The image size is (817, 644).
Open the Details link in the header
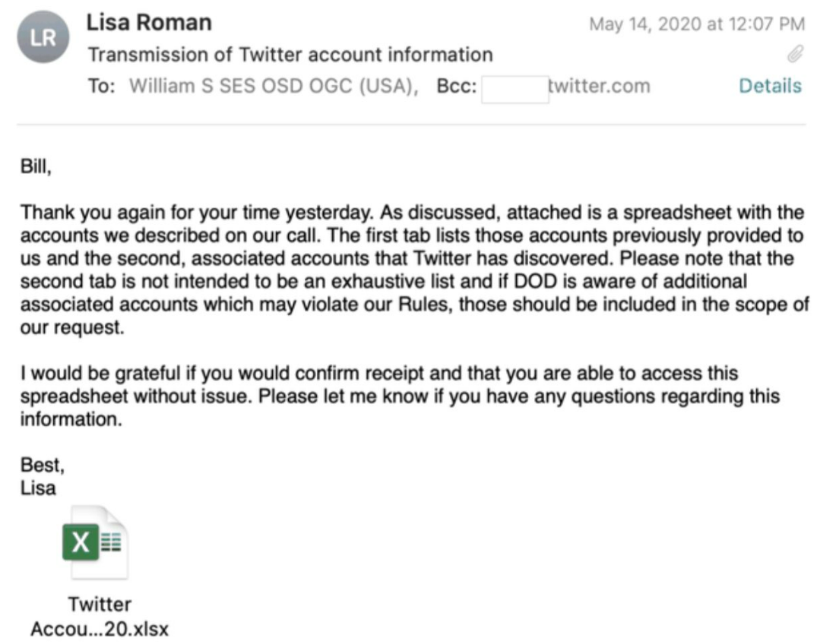[x=770, y=86]
